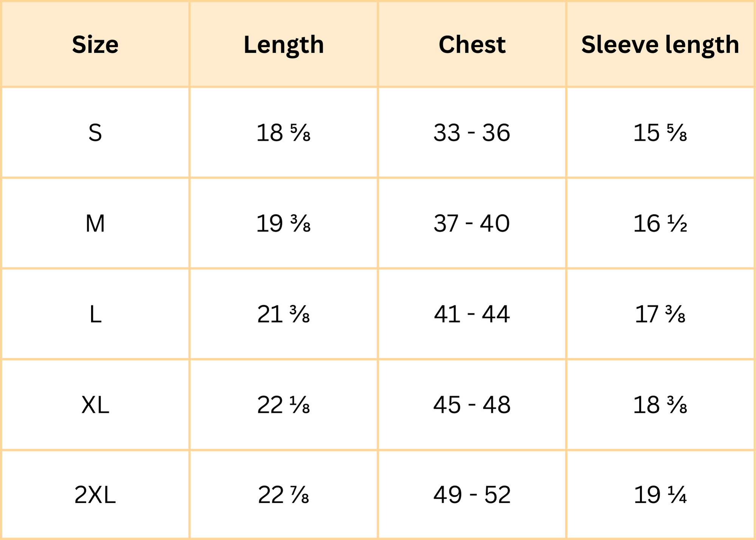Click chest range 33 - 36

(472, 133)
